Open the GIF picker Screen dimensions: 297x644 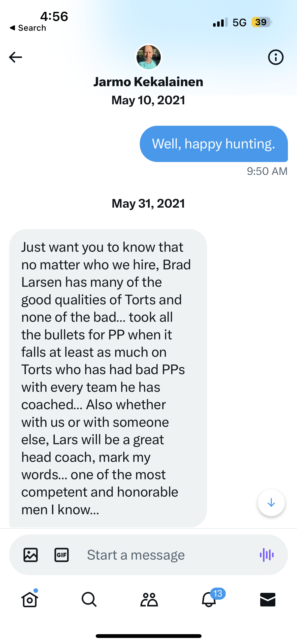coord(61,555)
